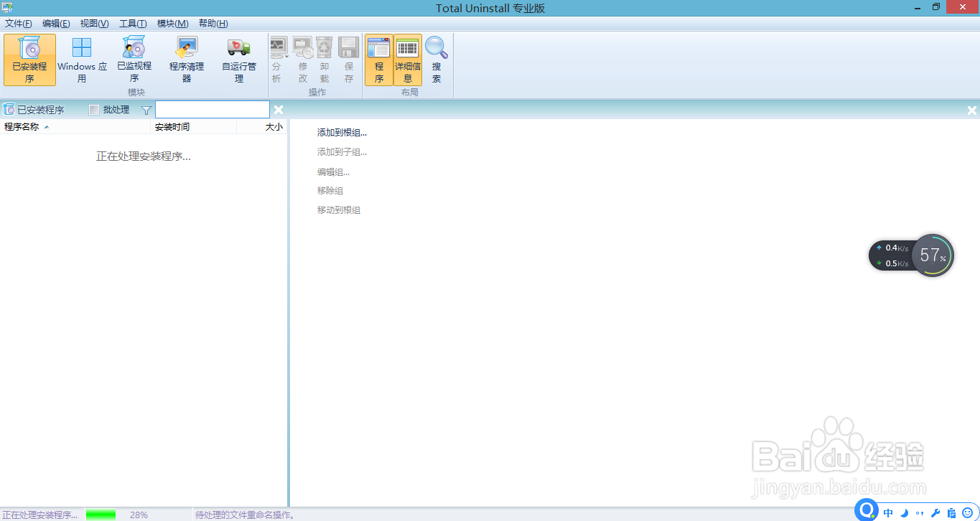Open the smiley emoji panel
Image resolution: width=980 pixels, height=521 pixels.
click(967, 513)
